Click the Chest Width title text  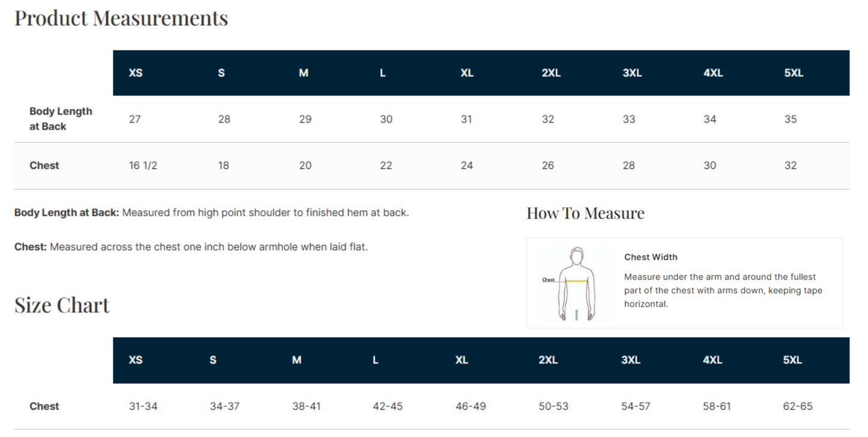click(651, 257)
